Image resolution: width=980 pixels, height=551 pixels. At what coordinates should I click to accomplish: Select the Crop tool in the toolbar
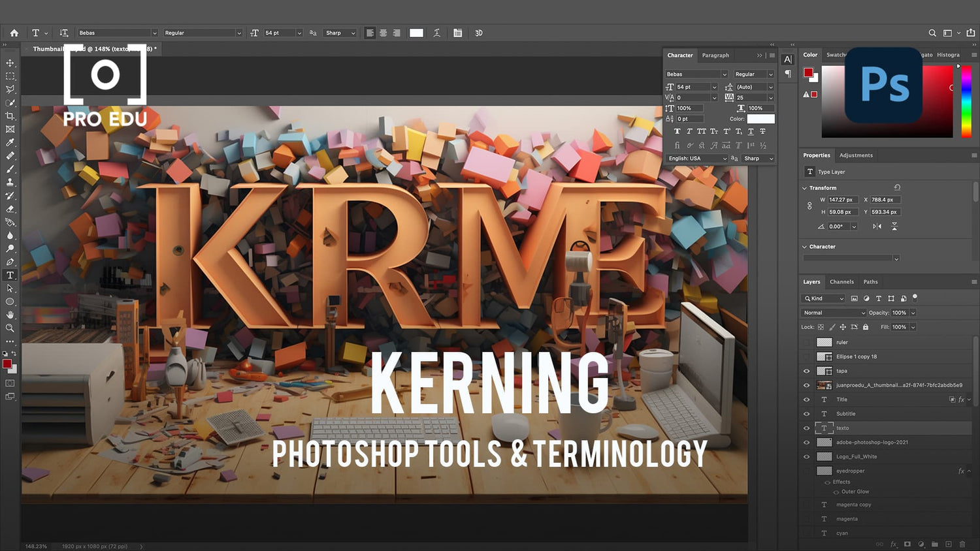[10, 116]
